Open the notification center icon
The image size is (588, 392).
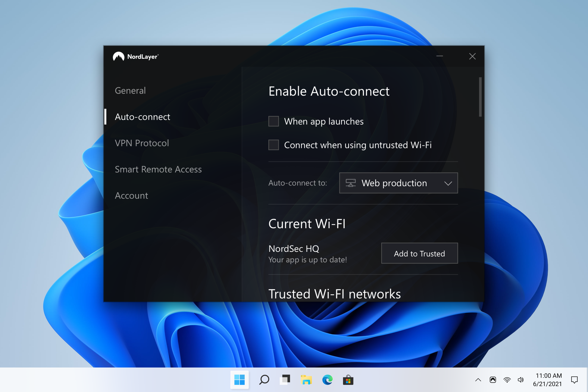click(574, 380)
